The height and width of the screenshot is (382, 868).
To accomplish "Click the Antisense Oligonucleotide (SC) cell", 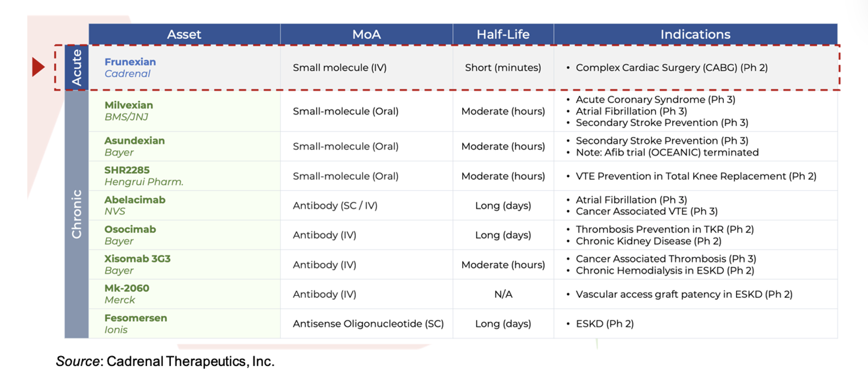I will [368, 324].
